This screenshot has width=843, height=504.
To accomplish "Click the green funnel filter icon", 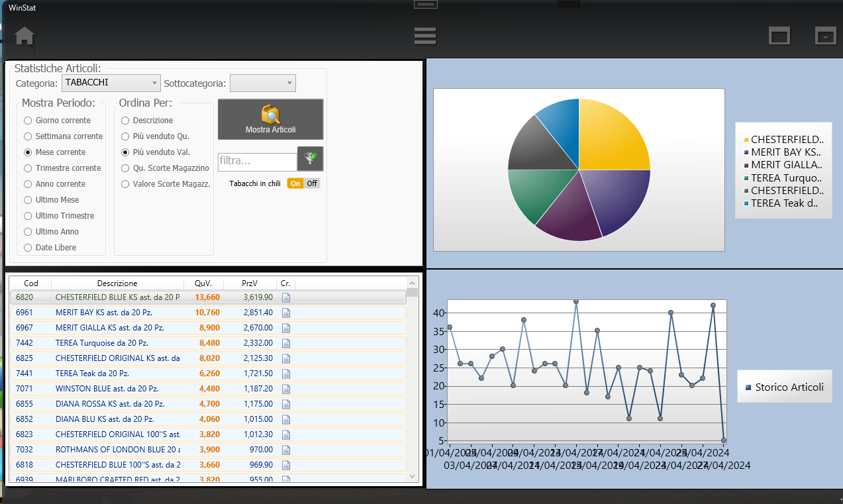I will click(311, 158).
